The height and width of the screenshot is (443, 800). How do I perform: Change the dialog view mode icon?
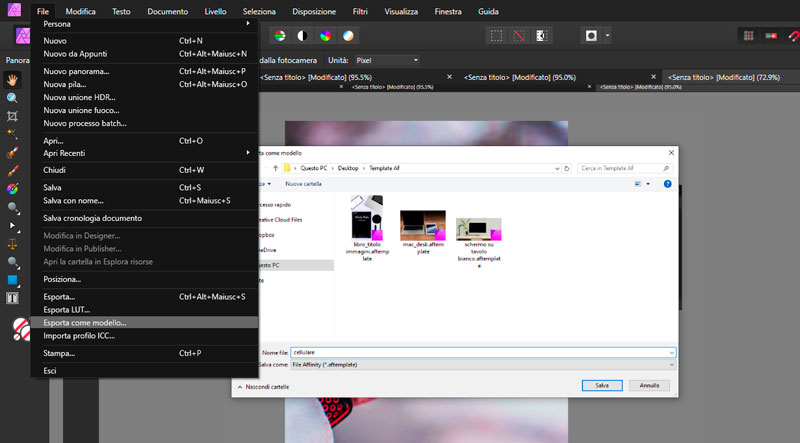638,184
